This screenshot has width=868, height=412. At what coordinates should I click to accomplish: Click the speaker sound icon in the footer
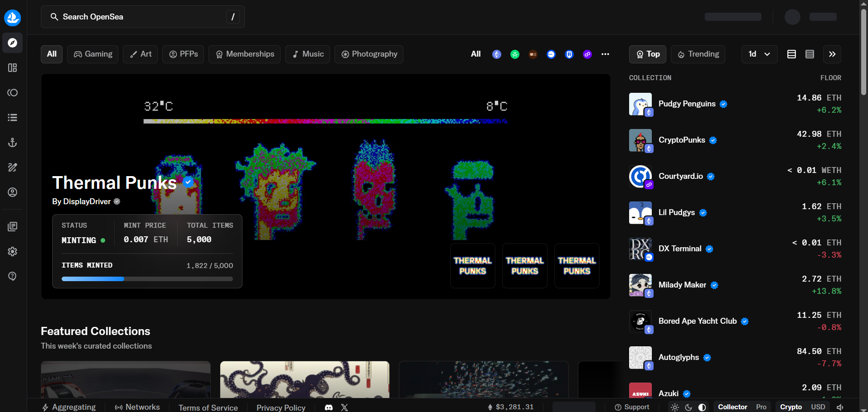840,407
